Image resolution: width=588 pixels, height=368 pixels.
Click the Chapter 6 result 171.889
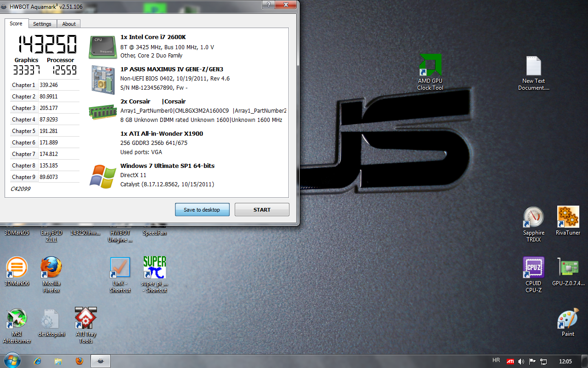[49, 143]
